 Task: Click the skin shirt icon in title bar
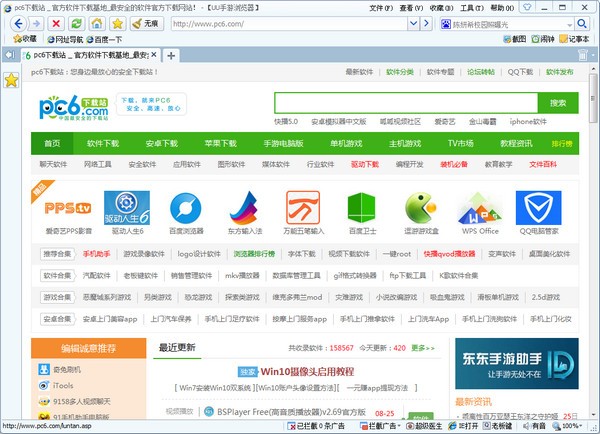[x=527, y=7]
